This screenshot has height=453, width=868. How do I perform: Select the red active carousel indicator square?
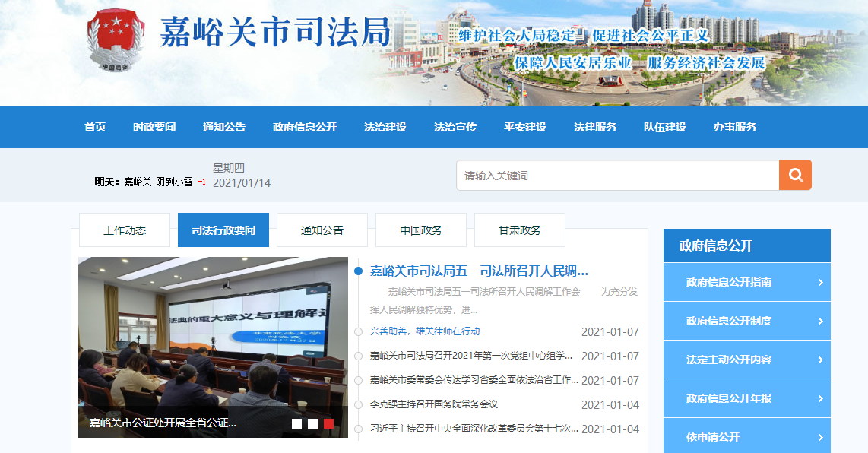(328, 423)
